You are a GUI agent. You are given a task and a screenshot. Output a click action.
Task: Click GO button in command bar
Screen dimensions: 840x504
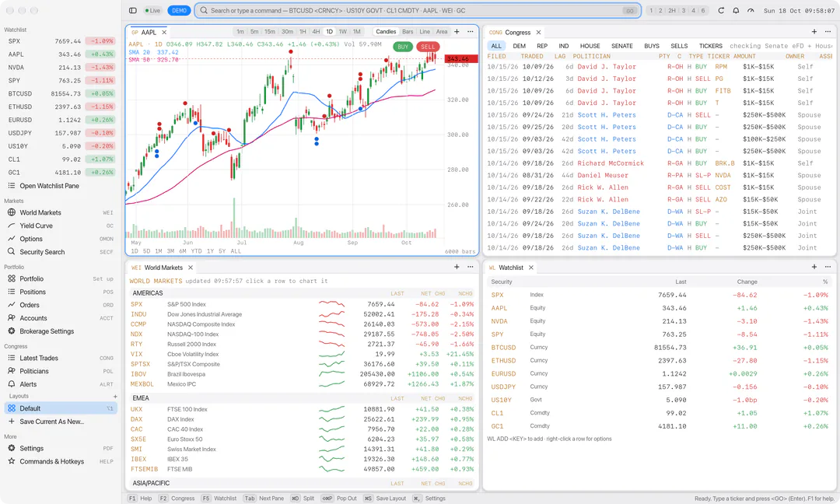click(x=630, y=11)
